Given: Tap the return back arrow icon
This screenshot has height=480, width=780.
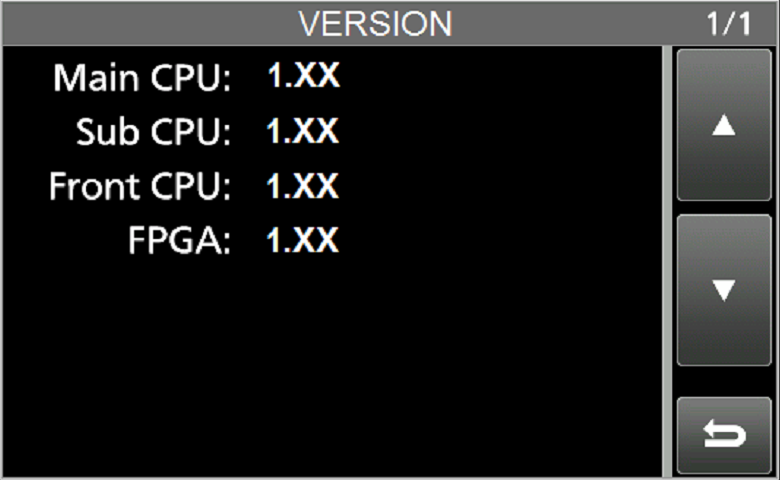Looking at the screenshot, I should coord(725,436).
